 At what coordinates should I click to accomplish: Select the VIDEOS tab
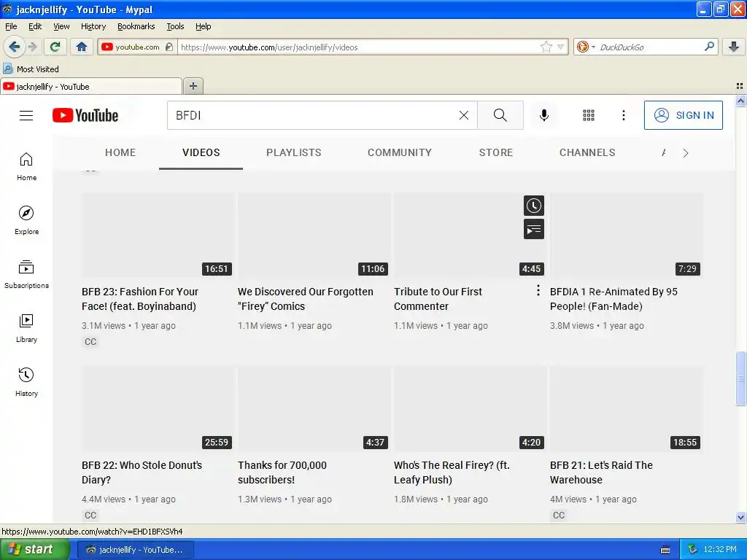coord(201,152)
